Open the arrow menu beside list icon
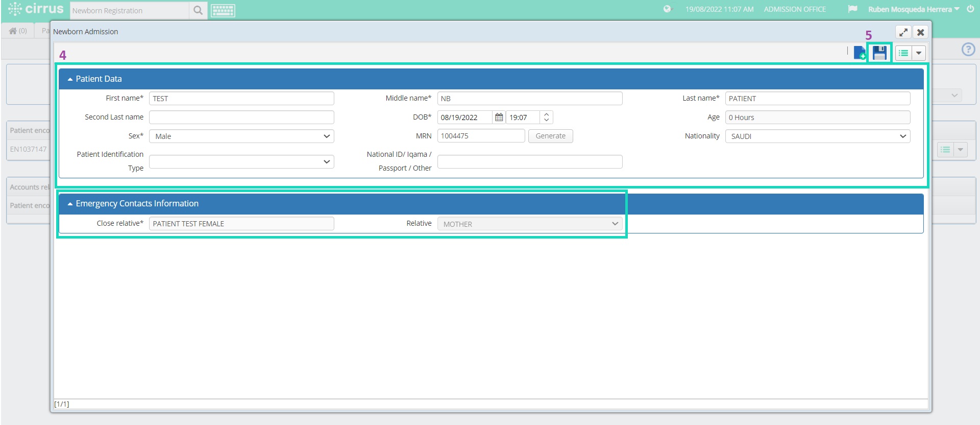 (918, 53)
